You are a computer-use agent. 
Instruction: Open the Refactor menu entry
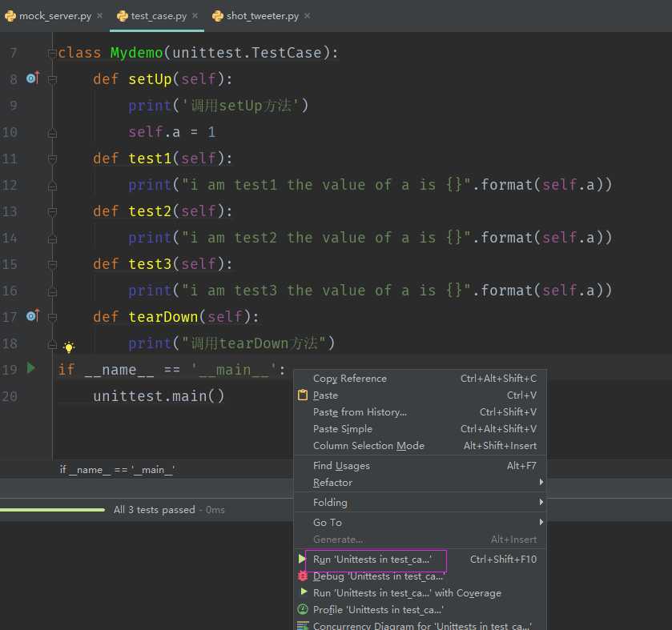click(420, 482)
